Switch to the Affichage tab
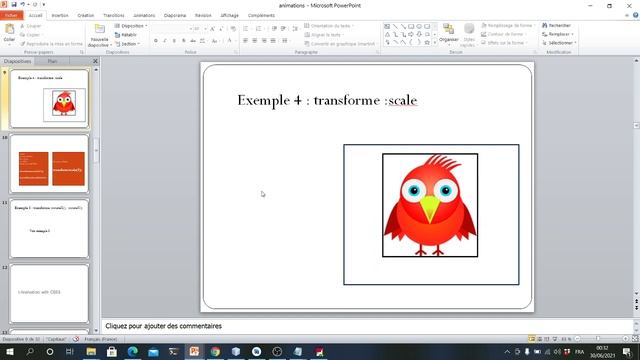This screenshot has width=640, height=360. (229, 15)
